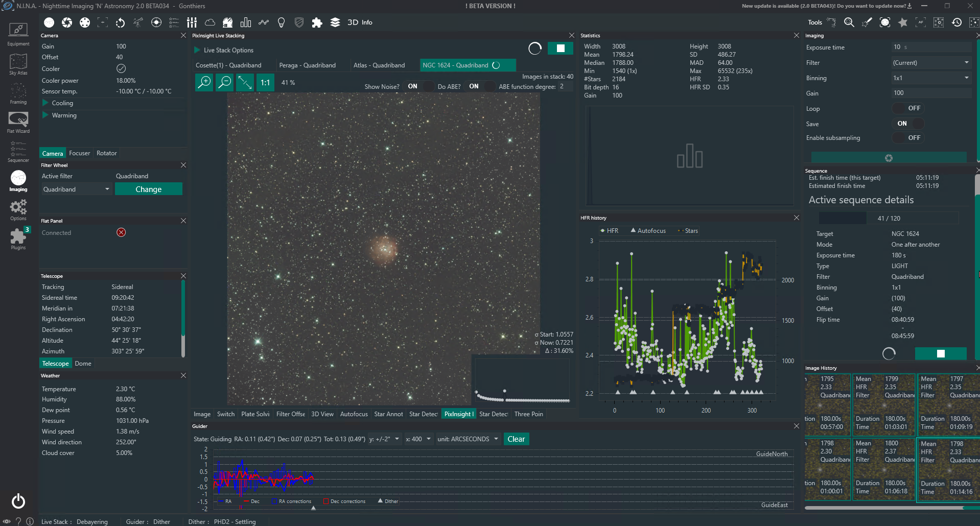980x526 pixels.
Task: Switch to the Focuser tab
Action: 79,153
